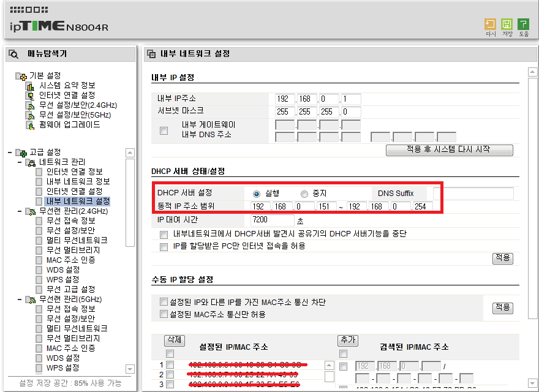Collapse the 고급 설정 tree node

click(x=10, y=152)
